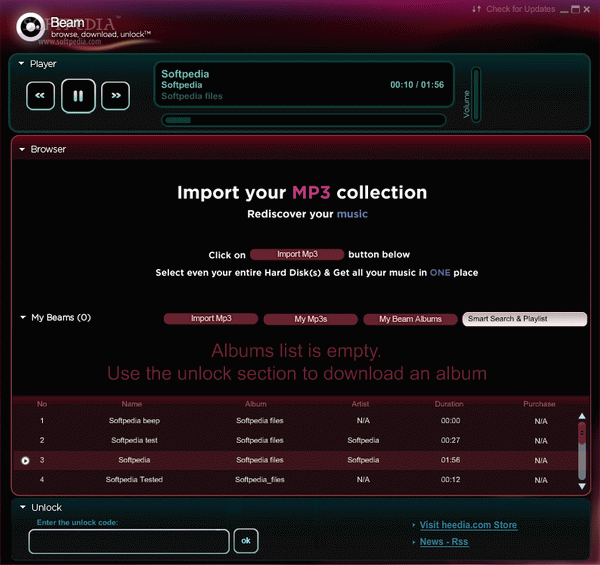Sort tracks by Album column header
The height and width of the screenshot is (565, 600).
coord(256,404)
